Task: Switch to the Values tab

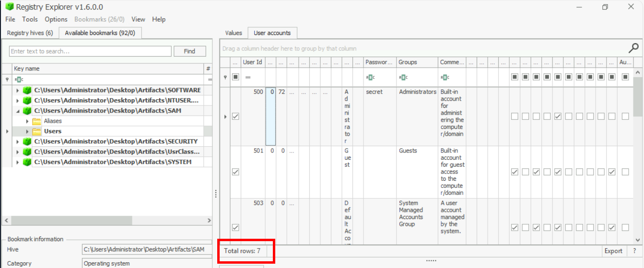Action: [x=234, y=33]
